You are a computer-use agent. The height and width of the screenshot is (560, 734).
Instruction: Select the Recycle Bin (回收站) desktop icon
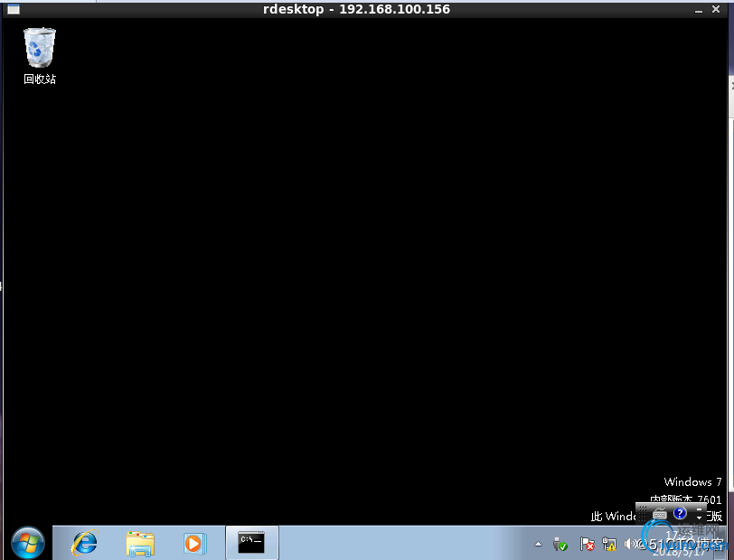click(x=40, y=56)
